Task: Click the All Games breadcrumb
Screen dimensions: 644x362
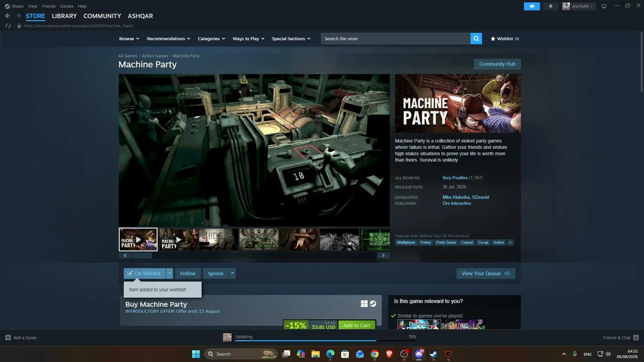Action: (128, 56)
